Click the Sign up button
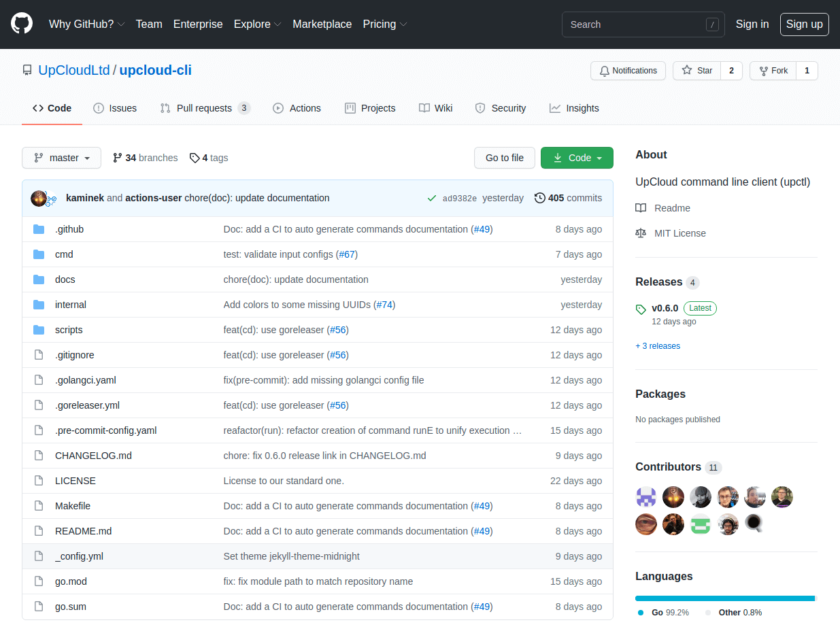Viewport: 840px width, 629px height. [x=805, y=24]
